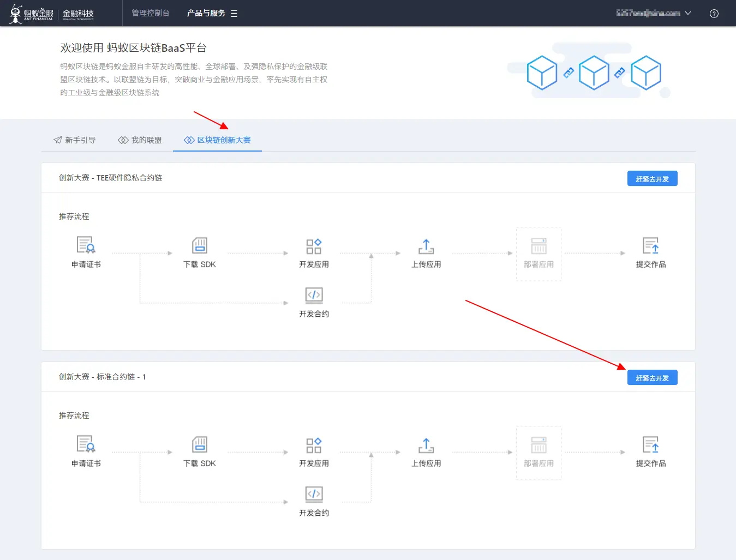Select the 区块链创新大赛 tab

[x=217, y=140]
